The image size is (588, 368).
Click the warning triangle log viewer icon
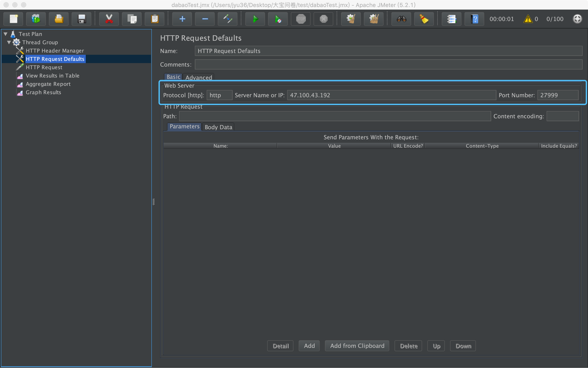[528, 19]
